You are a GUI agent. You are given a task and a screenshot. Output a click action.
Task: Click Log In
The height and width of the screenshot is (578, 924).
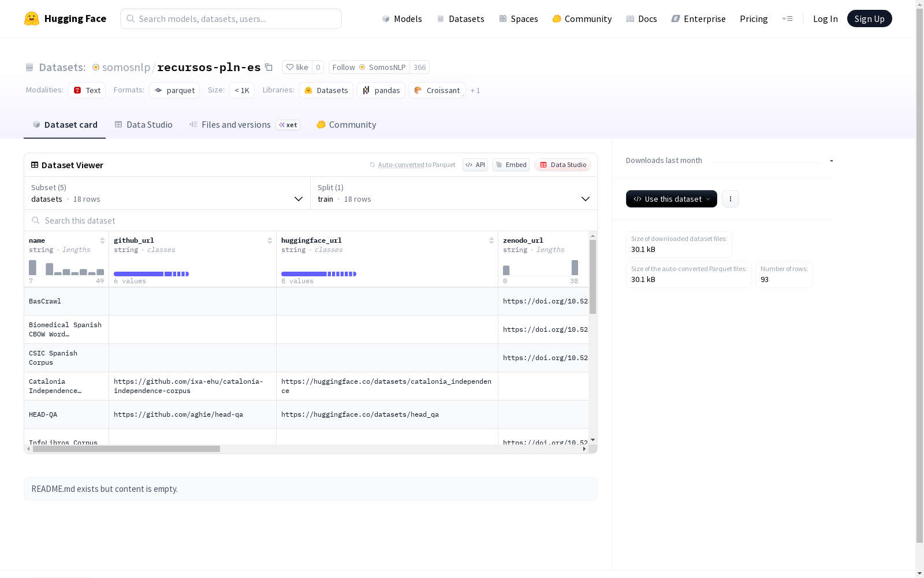pos(825,18)
